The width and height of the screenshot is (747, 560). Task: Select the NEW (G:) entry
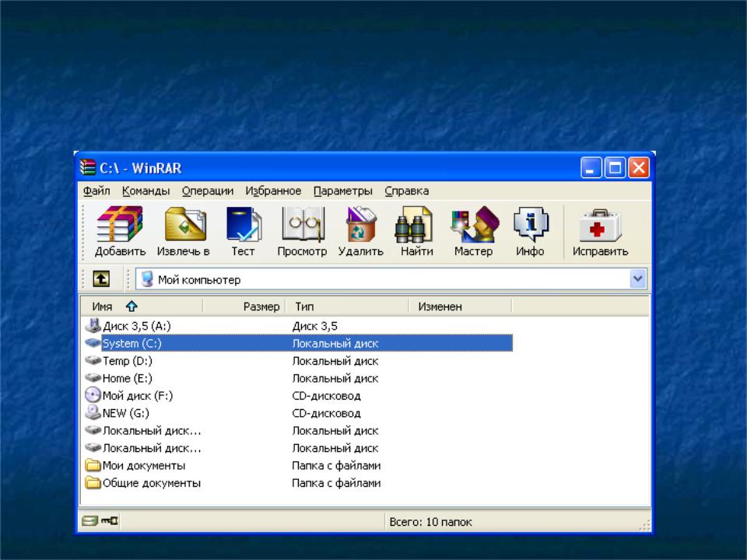pos(126,413)
